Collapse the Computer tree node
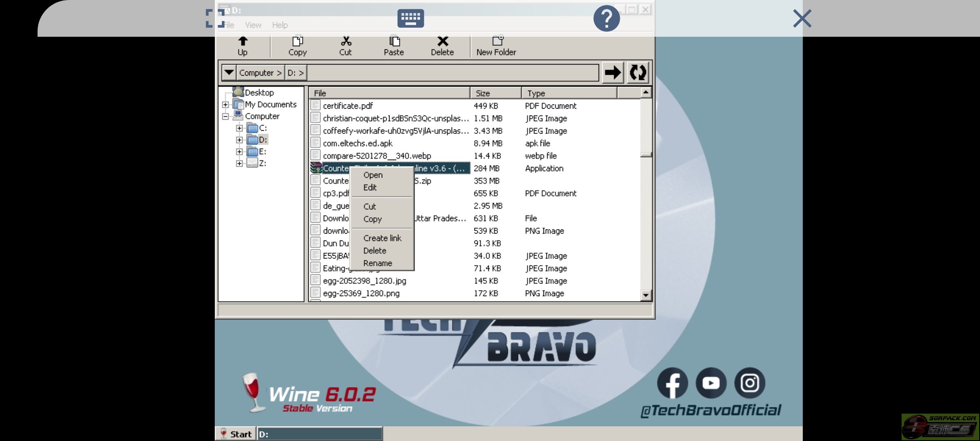The image size is (980, 441). click(225, 116)
